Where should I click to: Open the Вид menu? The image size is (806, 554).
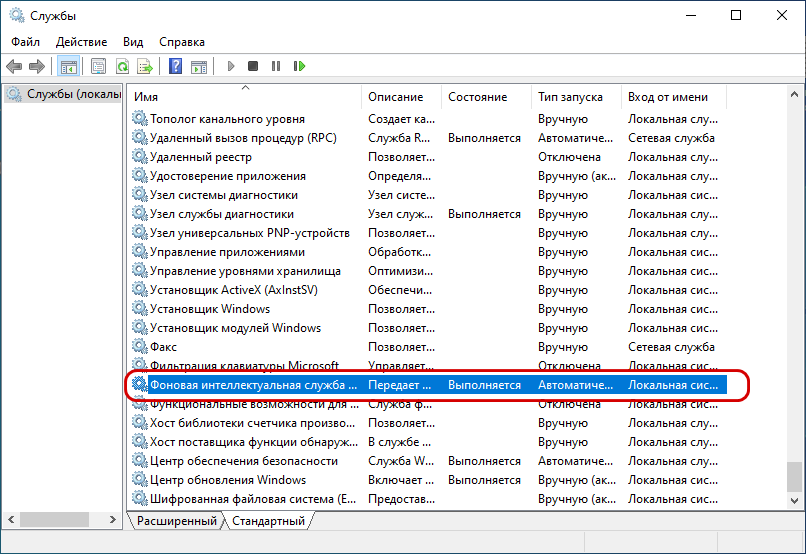133,42
